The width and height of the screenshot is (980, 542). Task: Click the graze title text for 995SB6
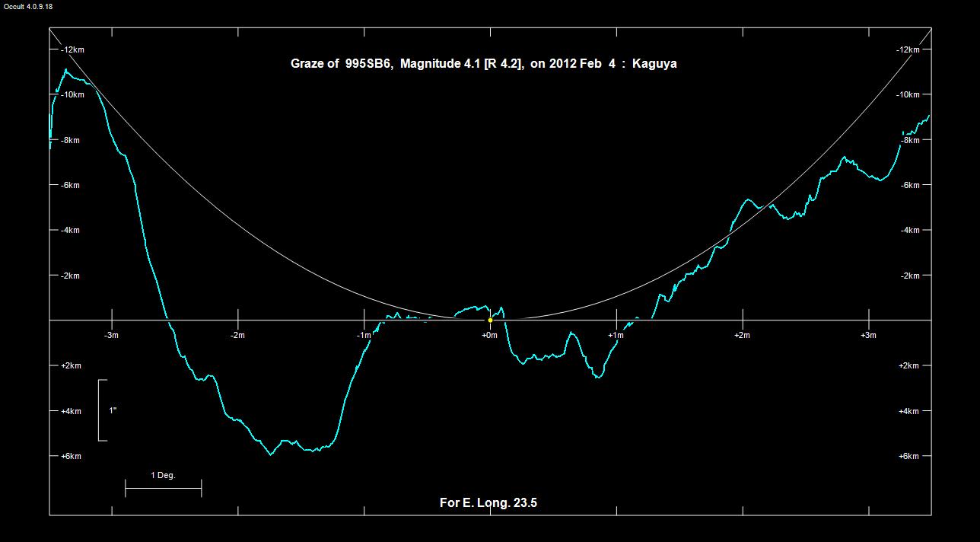[483, 64]
